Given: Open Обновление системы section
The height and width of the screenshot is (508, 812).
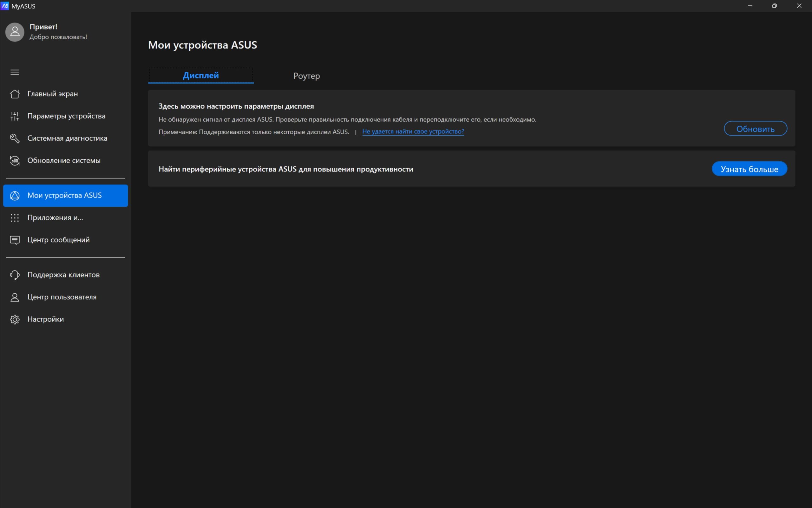Looking at the screenshot, I should point(65,160).
